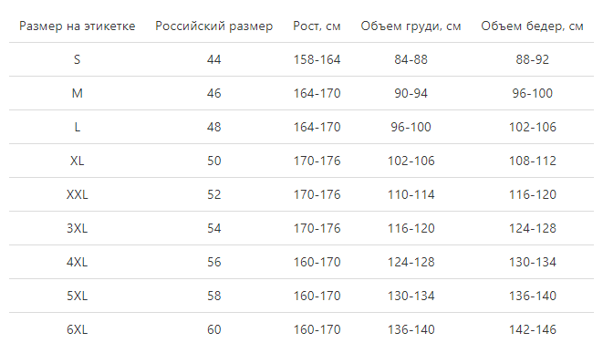The width and height of the screenshot is (603, 364).
Task: Click Russian size 58 cell
Action: coord(213,296)
